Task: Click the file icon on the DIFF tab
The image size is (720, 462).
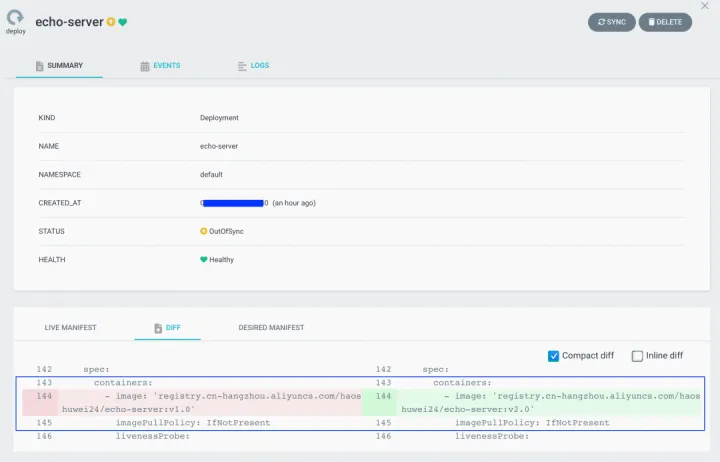Action: 158,328
